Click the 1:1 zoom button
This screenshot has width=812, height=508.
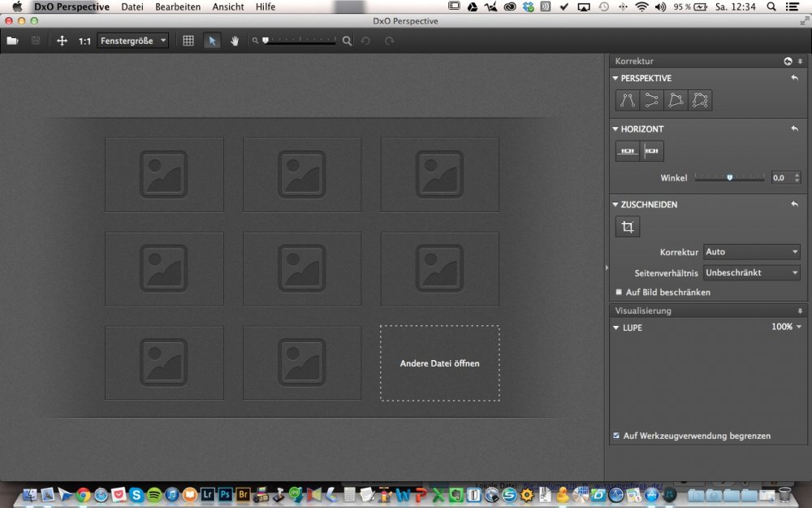tap(84, 41)
